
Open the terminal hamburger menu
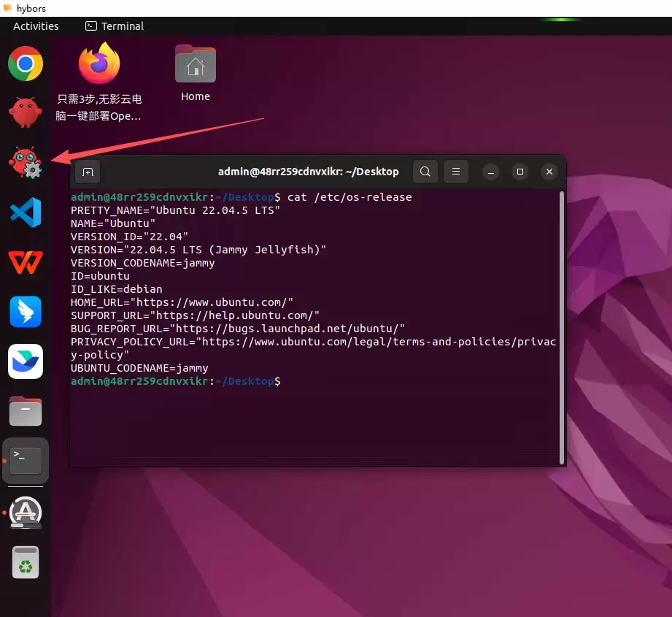[456, 172]
